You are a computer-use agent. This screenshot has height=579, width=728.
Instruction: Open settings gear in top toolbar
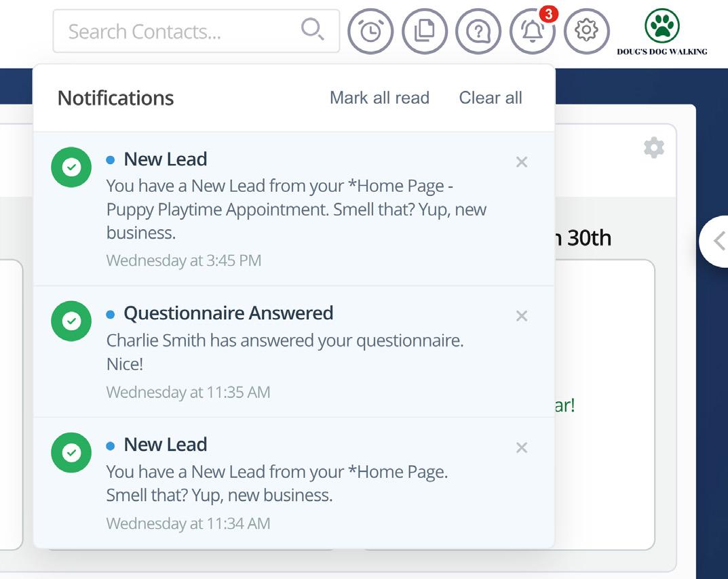(x=586, y=31)
